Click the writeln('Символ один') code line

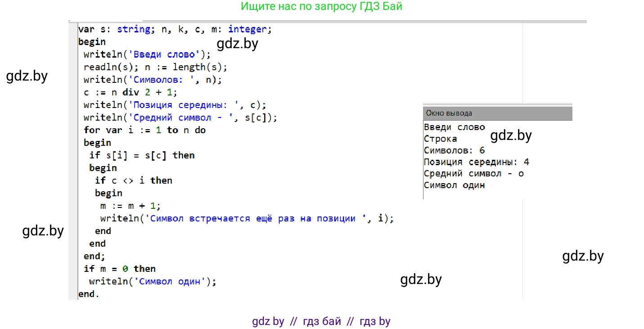[x=153, y=281]
